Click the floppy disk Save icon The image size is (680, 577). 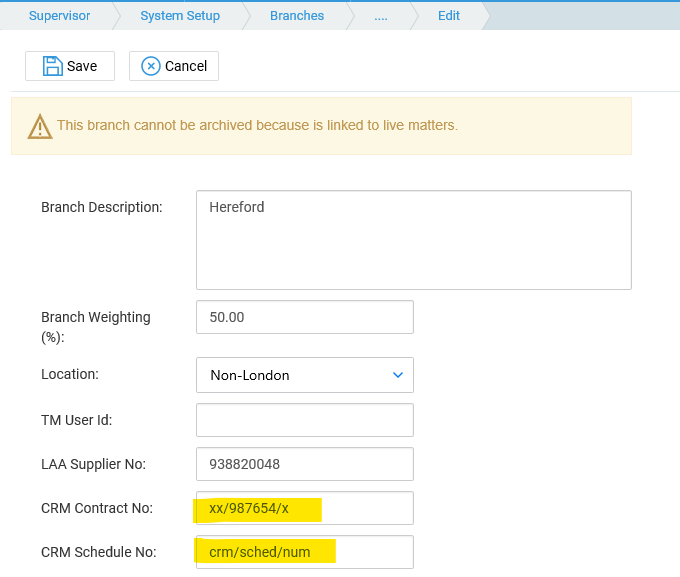click(52, 66)
